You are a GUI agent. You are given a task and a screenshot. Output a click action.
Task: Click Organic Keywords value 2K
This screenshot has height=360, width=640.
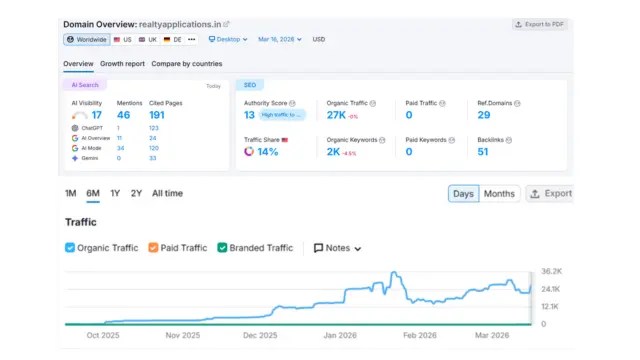(x=333, y=152)
